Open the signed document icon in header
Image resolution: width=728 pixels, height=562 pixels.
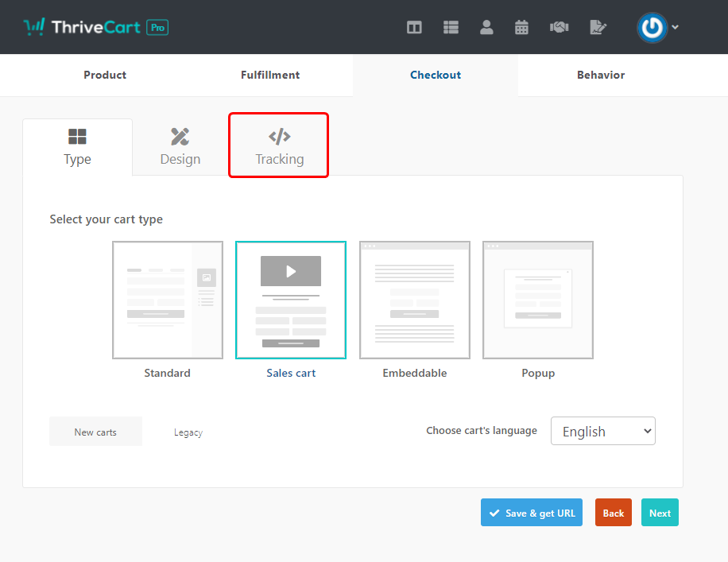[598, 27]
